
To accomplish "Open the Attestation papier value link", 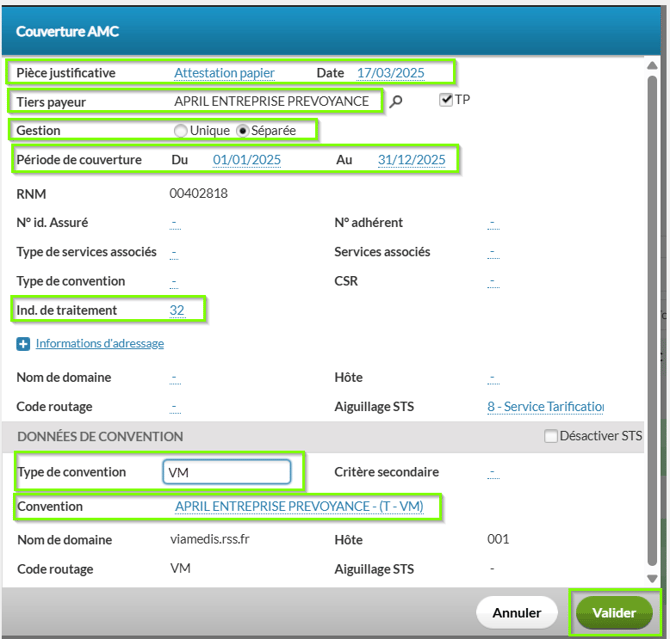I will (224, 73).
